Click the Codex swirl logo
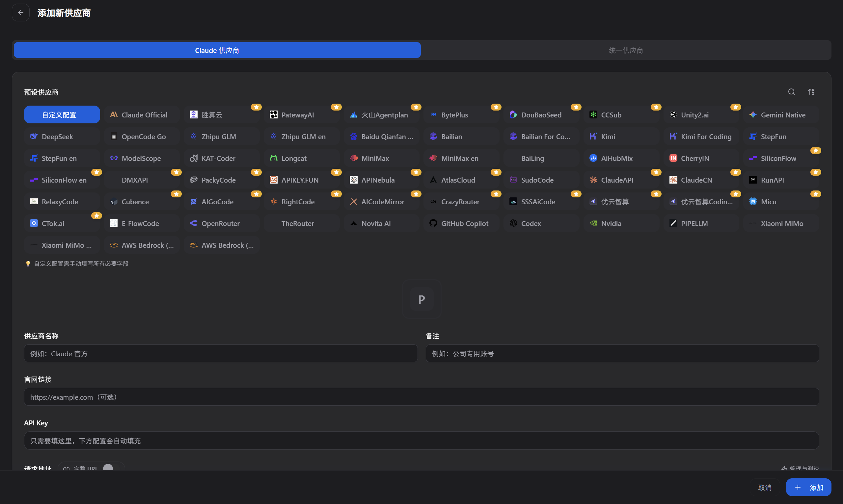 click(513, 223)
